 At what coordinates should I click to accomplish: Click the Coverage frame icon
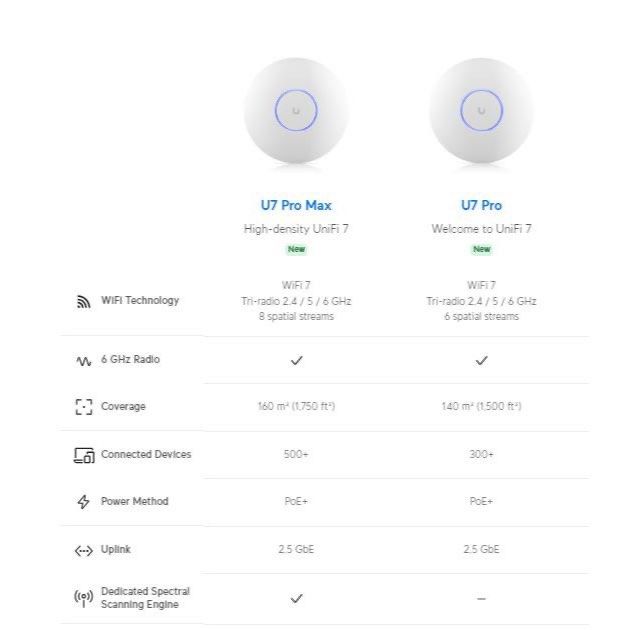(84, 407)
